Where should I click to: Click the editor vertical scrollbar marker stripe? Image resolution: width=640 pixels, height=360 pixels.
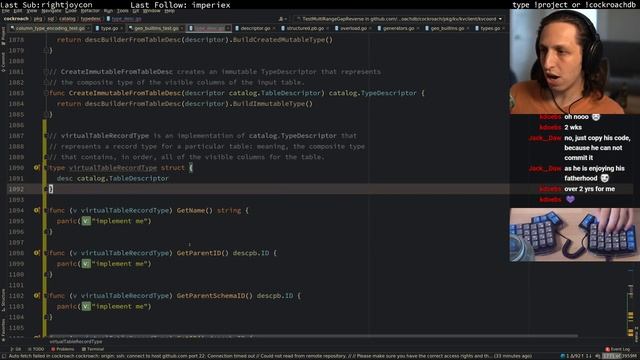click(631, 302)
